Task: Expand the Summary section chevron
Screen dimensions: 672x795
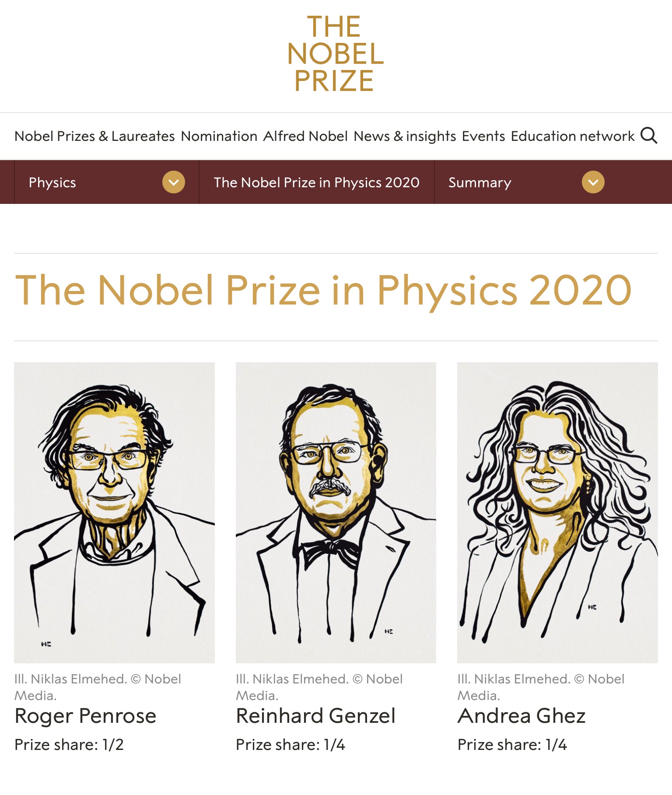Action: point(593,182)
